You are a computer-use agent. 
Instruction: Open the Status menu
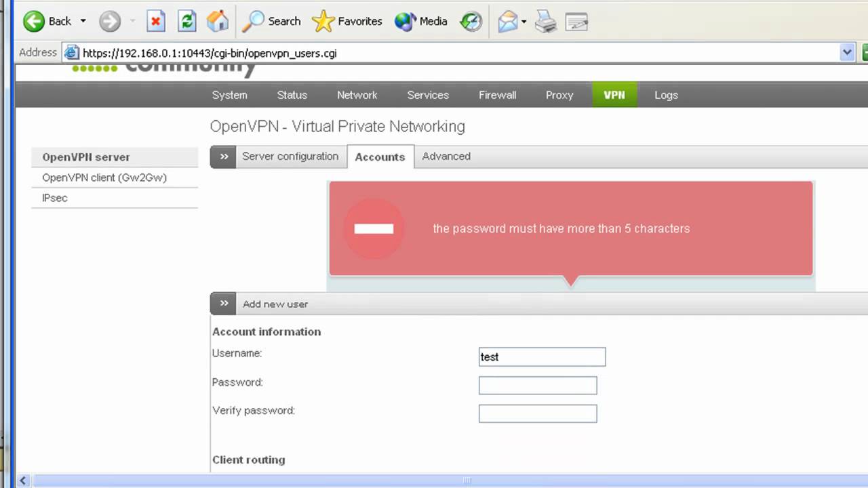coord(292,95)
